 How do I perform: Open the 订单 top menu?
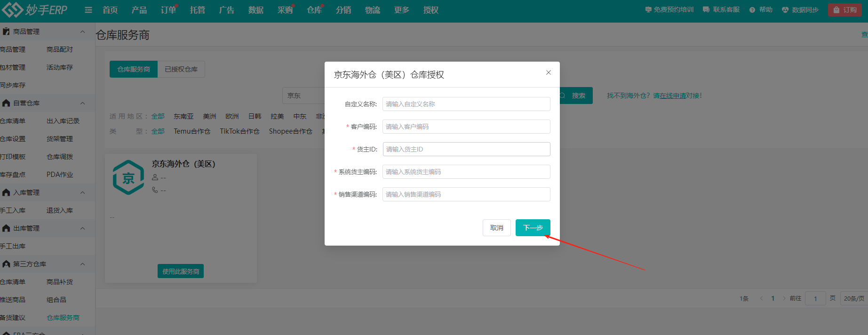point(168,10)
